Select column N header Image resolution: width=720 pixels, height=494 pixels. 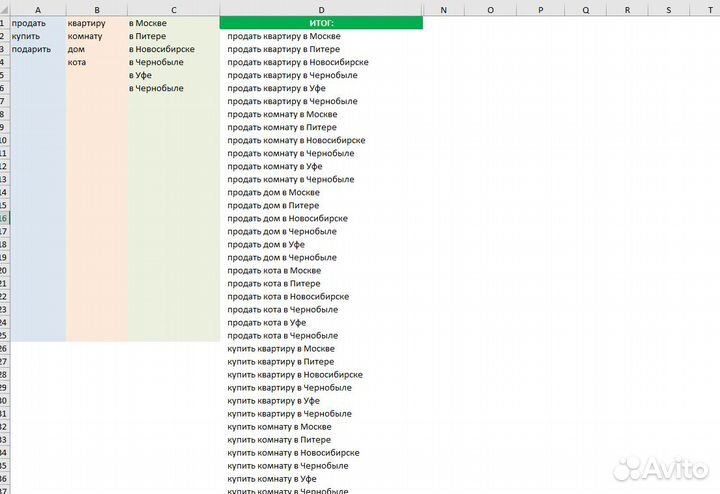(444, 10)
